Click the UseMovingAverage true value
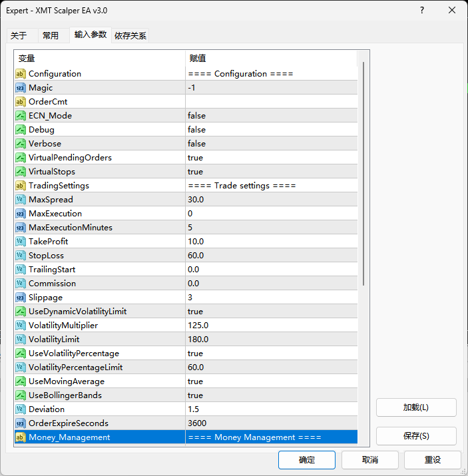468x476 pixels. 195,381
